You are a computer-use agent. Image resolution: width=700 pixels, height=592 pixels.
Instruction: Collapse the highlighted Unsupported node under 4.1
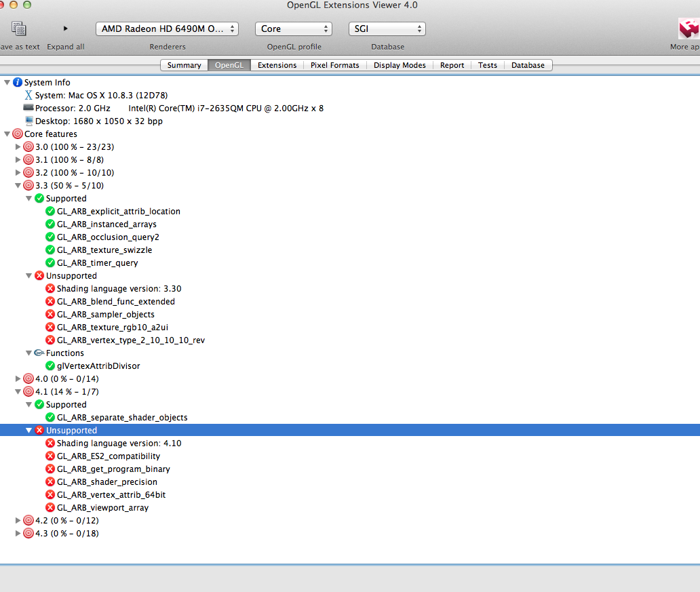[28, 430]
